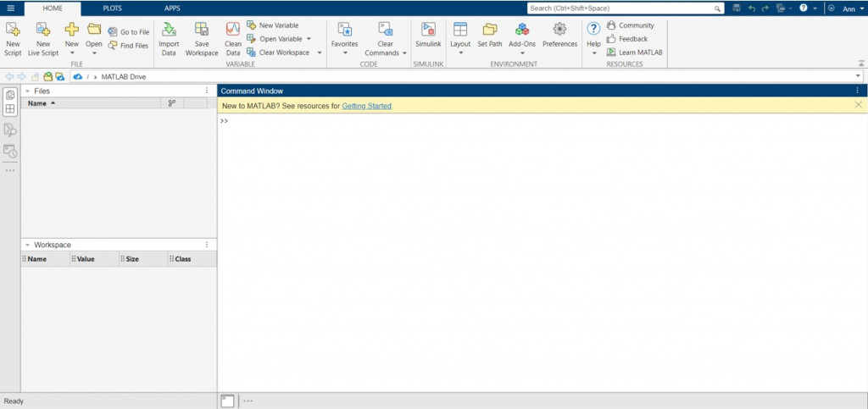Open Workspace panel options menu
This screenshot has width=868, height=409.
[207, 244]
